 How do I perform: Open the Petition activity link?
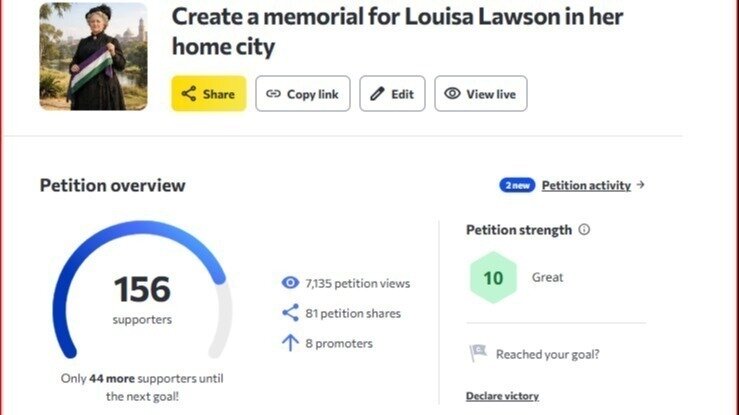(586, 185)
